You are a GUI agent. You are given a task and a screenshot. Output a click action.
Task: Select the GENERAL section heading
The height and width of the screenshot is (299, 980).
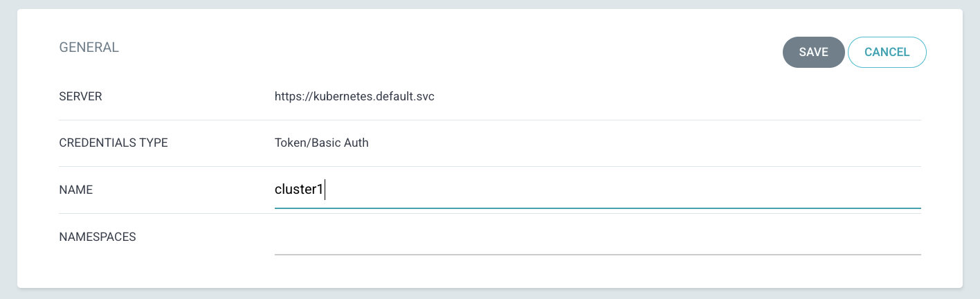(x=89, y=48)
